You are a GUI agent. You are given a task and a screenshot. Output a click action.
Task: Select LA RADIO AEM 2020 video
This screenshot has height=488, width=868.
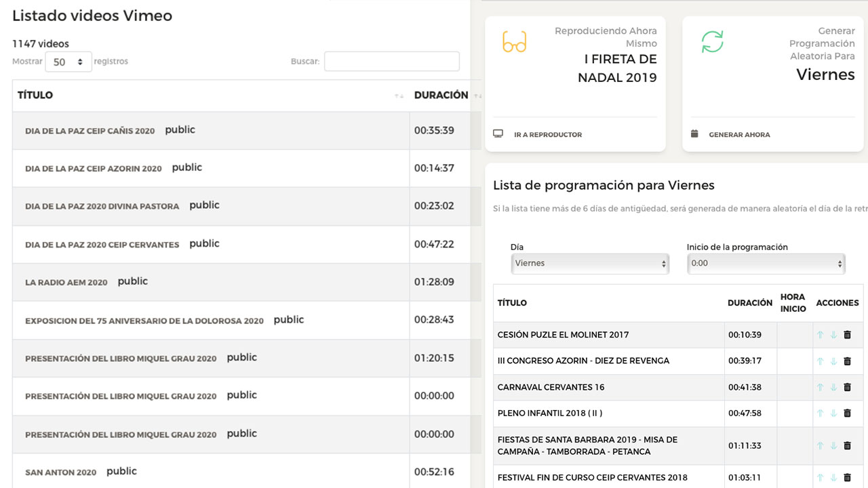66,283
